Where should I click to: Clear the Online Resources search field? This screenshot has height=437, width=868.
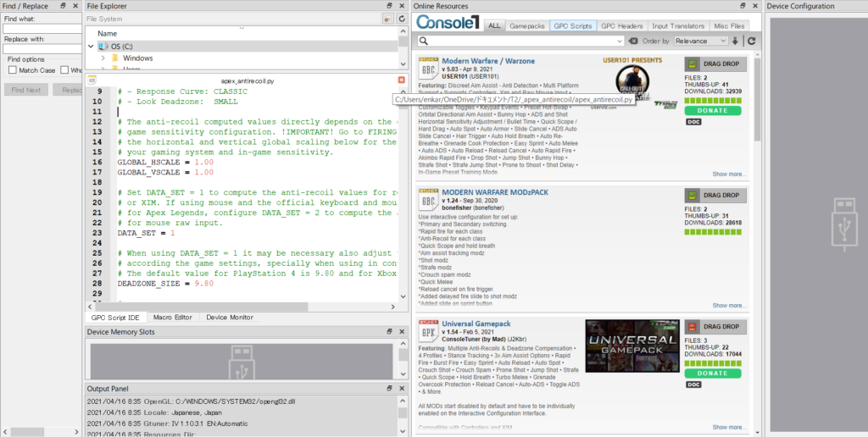click(633, 41)
